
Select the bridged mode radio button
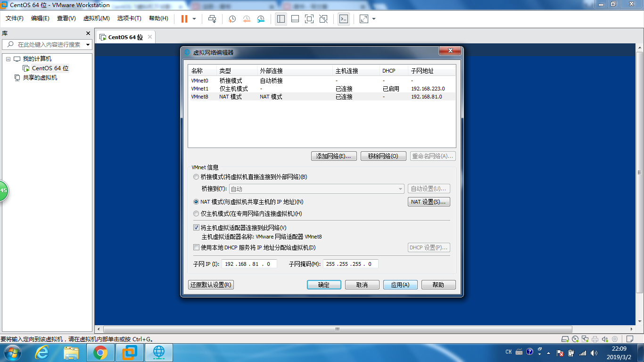point(196,177)
